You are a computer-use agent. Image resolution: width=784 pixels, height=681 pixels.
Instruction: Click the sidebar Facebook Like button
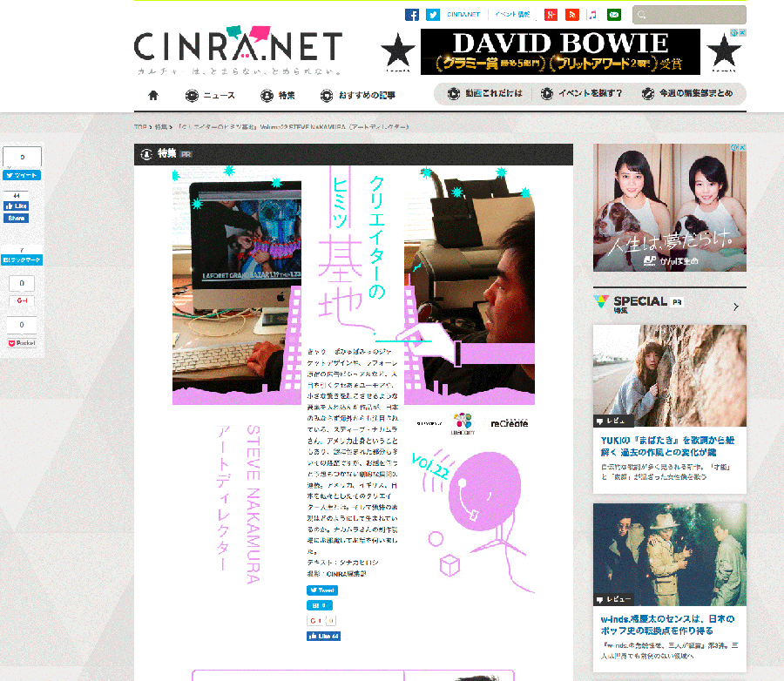[x=17, y=206]
